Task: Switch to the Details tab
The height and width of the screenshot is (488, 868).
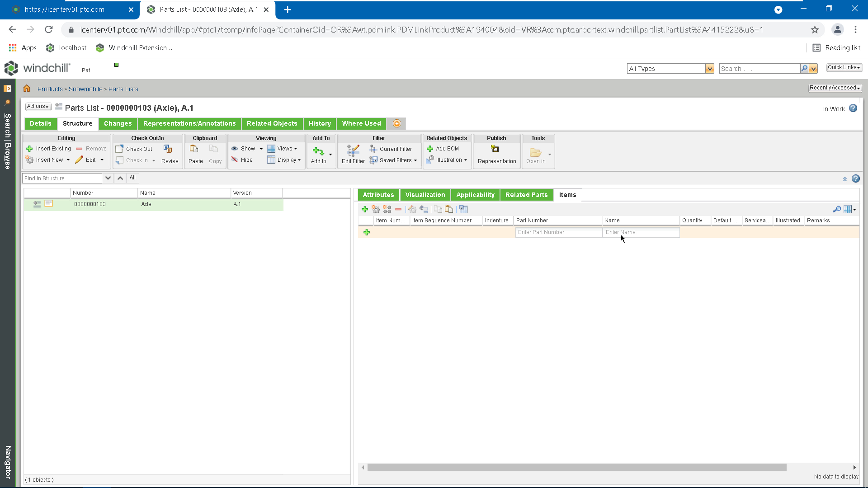Action: point(41,123)
